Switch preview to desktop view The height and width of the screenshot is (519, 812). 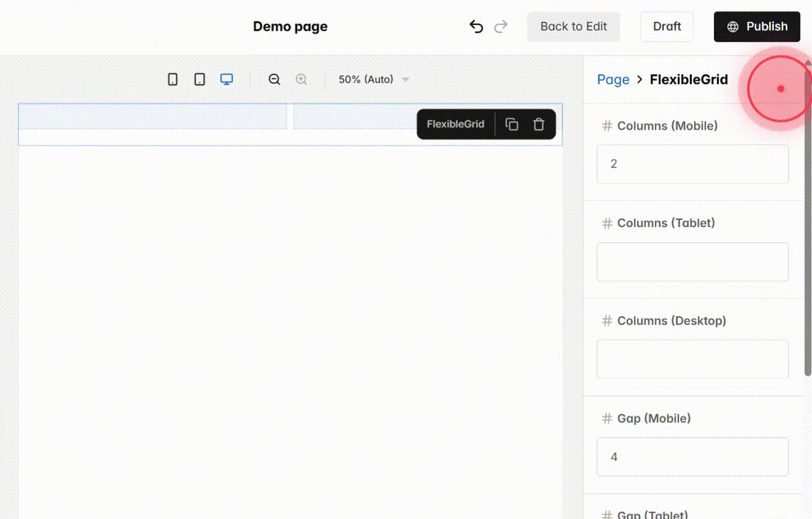tap(226, 79)
